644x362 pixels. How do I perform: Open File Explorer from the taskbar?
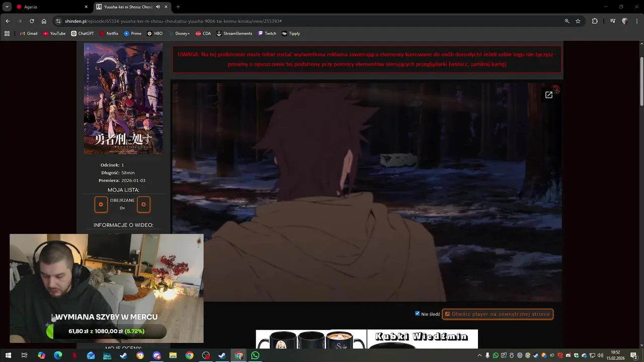click(x=173, y=355)
